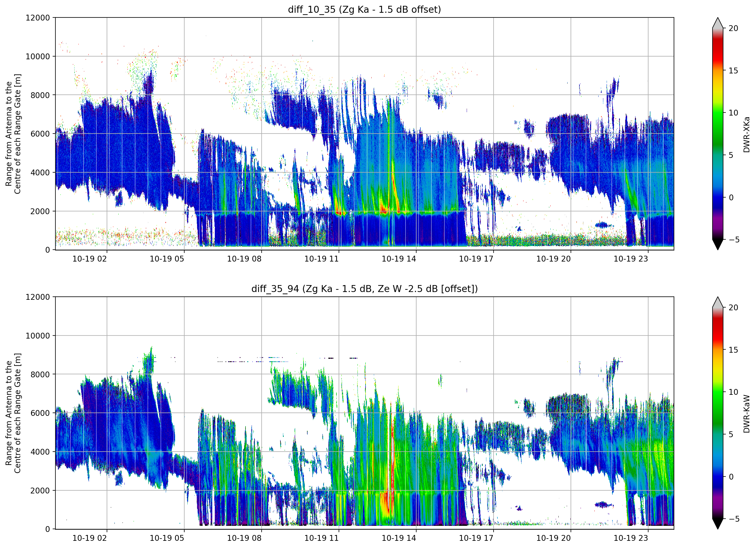Click the "−5" tick on the DWR-XKa colorbar
Image resolution: width=756 pixels, height=548 pixels.
coord(734,240)
